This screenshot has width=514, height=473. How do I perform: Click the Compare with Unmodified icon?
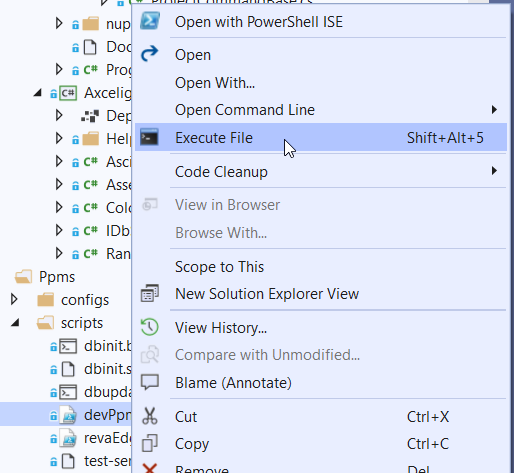click(x=150, y=354)
